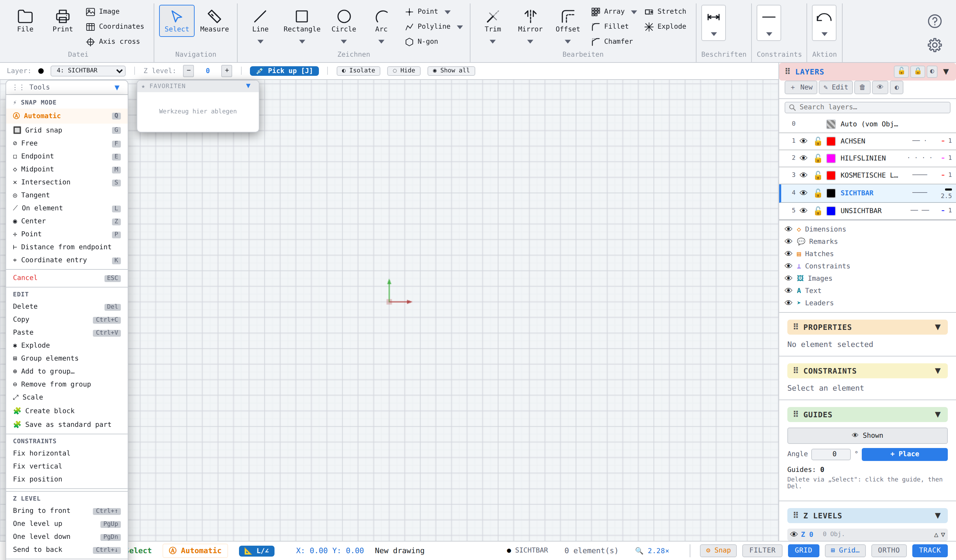Click Bring to front entry
The image size is (956, 560).
tap(67, 511)
